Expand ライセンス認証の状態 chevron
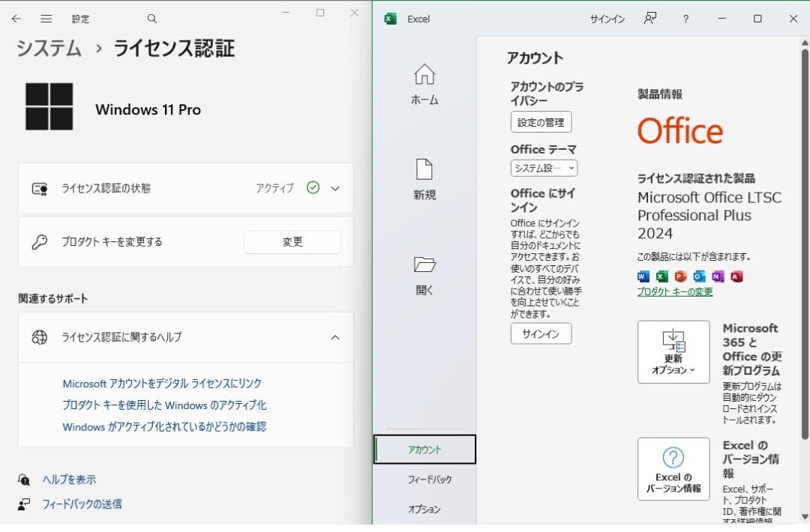This screenshot has width=810, height=532. (x=335, y=188)
